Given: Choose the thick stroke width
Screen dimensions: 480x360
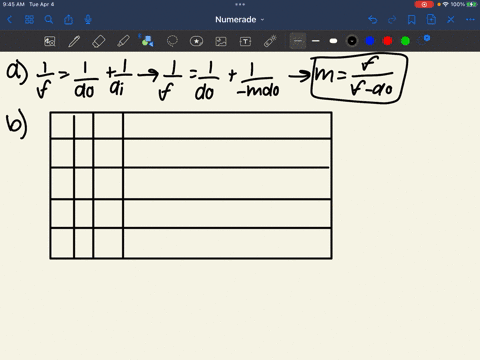Looking at the screenshot, I should (333, 41).
